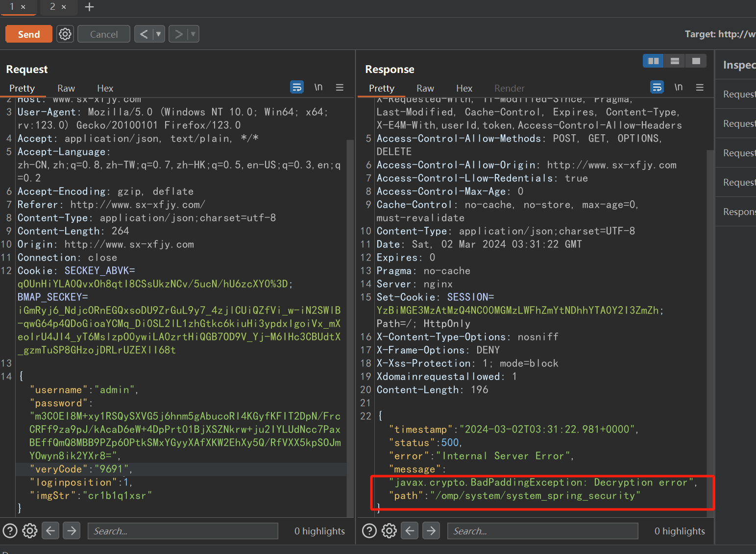Screen dimensions: 756x554
Task: Switch to side-by-side layout
Action: point(653,61)
